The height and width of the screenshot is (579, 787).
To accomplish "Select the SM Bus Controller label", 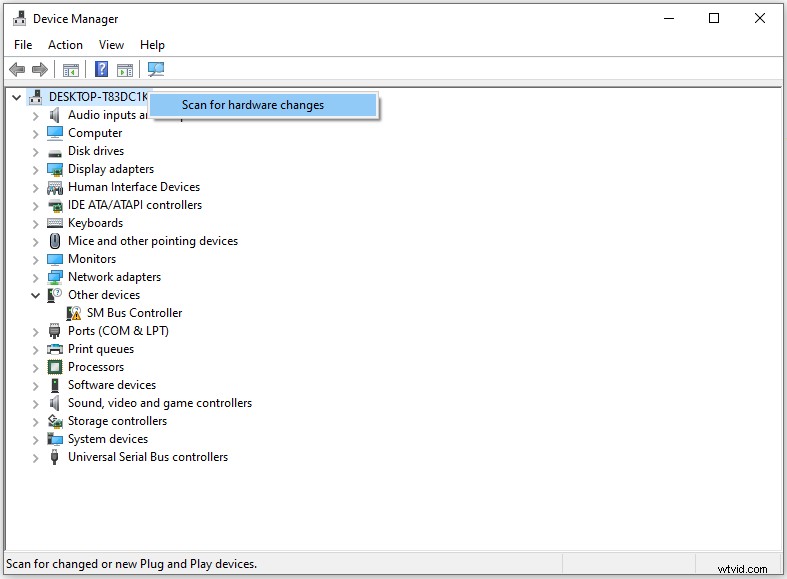I will (x=135, y=313).
